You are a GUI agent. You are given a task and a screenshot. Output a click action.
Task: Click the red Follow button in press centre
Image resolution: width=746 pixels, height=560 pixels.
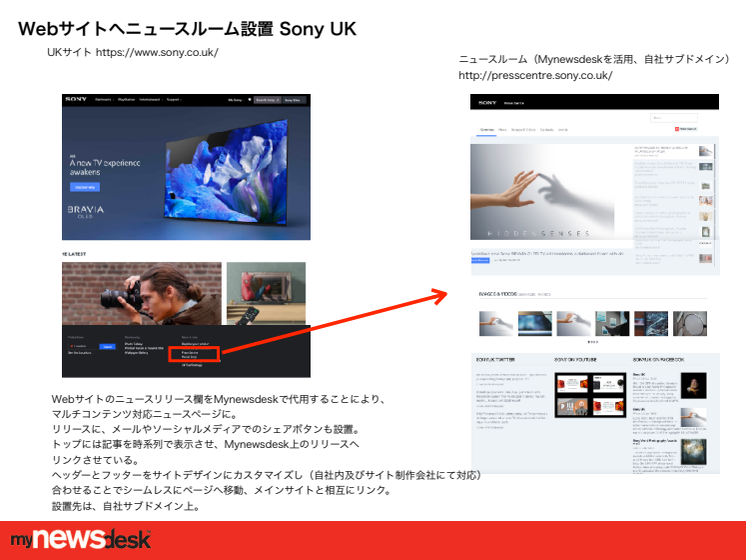pos(686,129)
